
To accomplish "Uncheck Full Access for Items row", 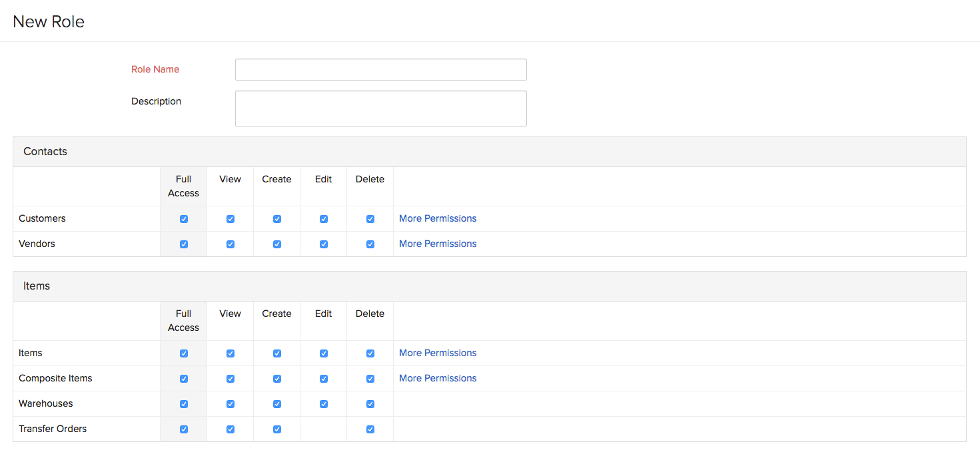I will [x=184, y=353].
